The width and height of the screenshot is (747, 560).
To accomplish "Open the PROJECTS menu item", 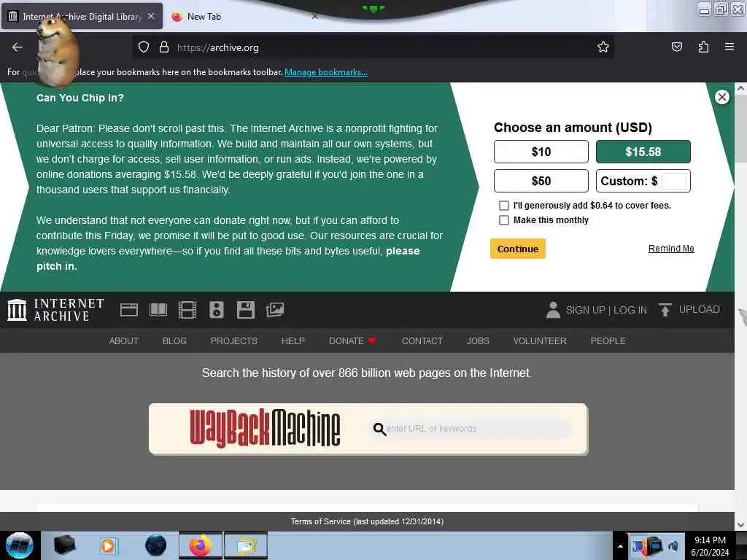I will 234,341.
